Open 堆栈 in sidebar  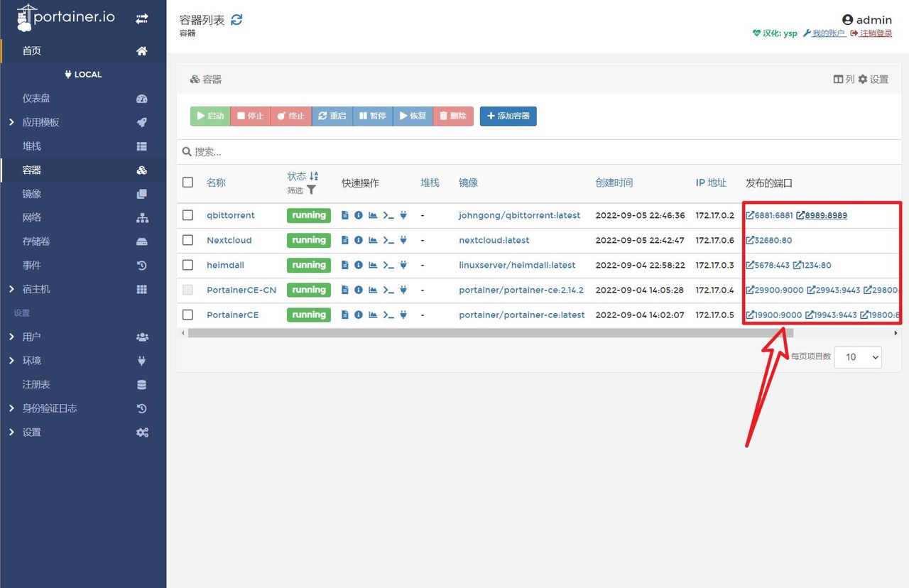click(83, 146)
